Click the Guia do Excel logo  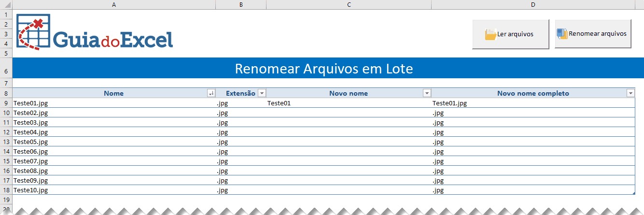pyautogui.click(x=95, y=32)
